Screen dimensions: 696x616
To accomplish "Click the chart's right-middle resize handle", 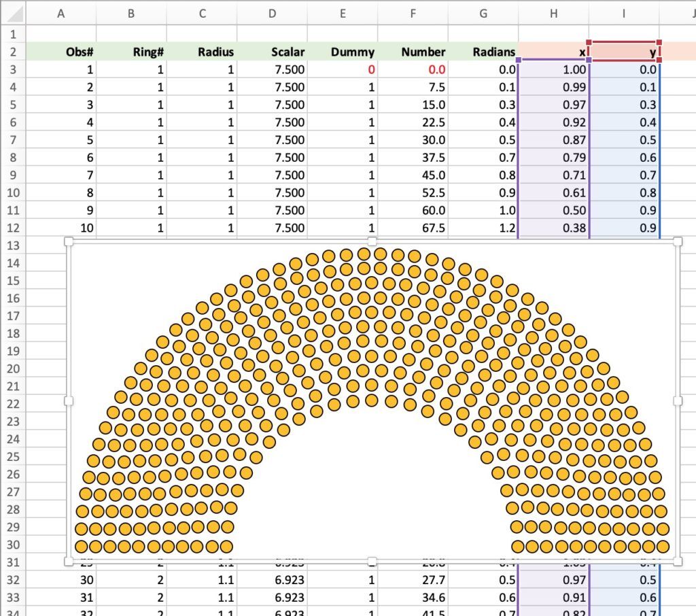I will (x=678, y=401).
